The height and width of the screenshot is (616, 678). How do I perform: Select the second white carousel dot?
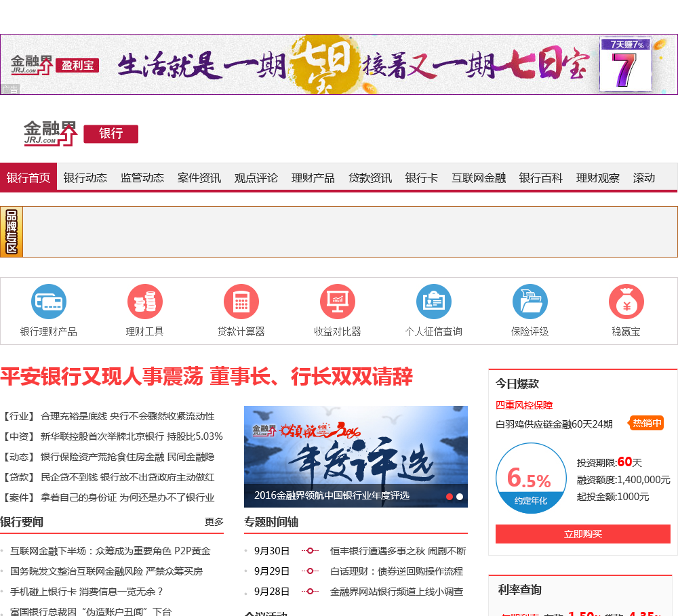pyautogui.click(x=460, y=497)
